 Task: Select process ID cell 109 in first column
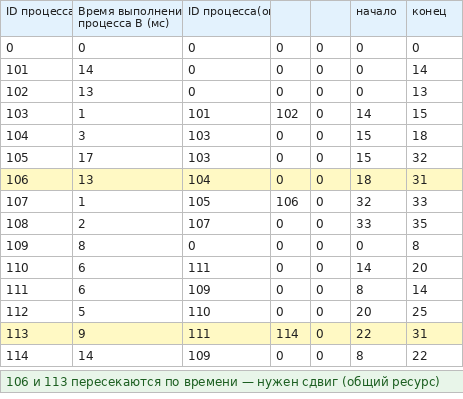pyautogui.click(x=36, y=246)
